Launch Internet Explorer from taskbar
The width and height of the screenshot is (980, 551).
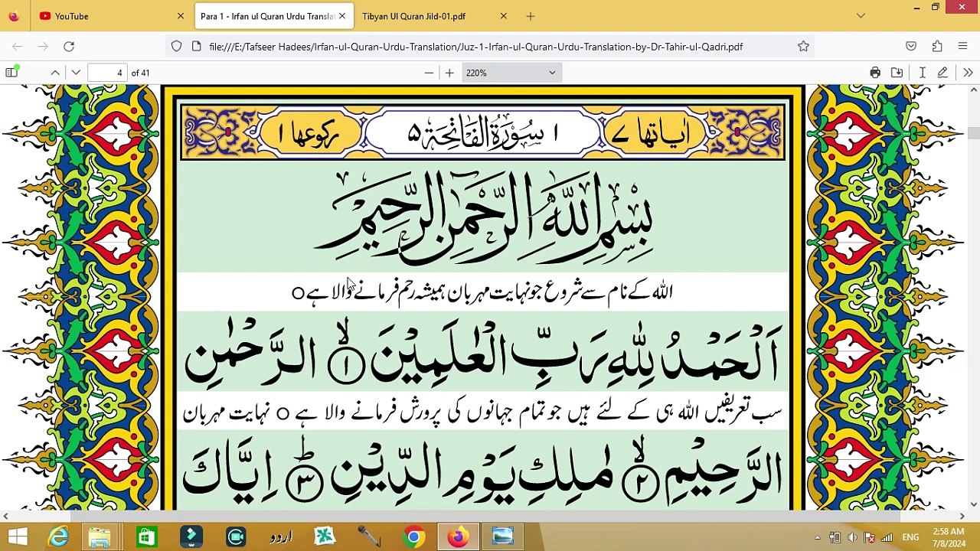pyautogui.click(x=59, y=537)
